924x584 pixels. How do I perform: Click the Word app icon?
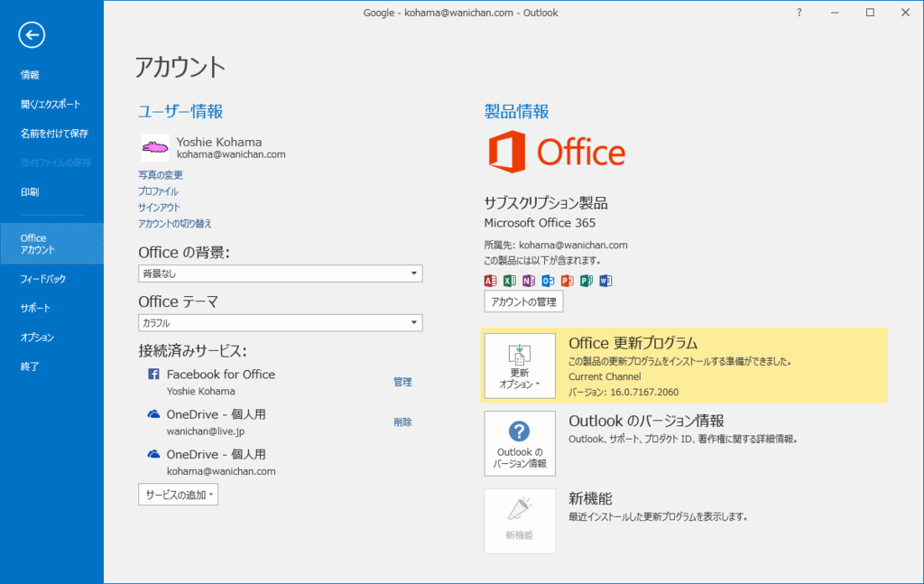pos(605,281)
